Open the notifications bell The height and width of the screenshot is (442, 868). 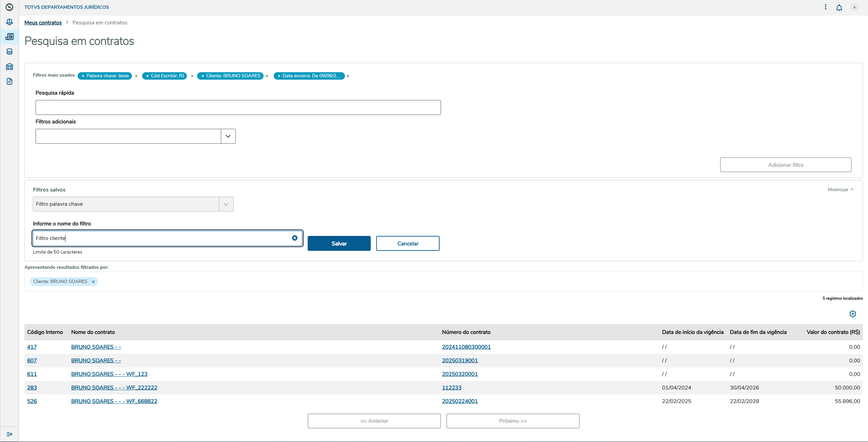tap(839, 7)
